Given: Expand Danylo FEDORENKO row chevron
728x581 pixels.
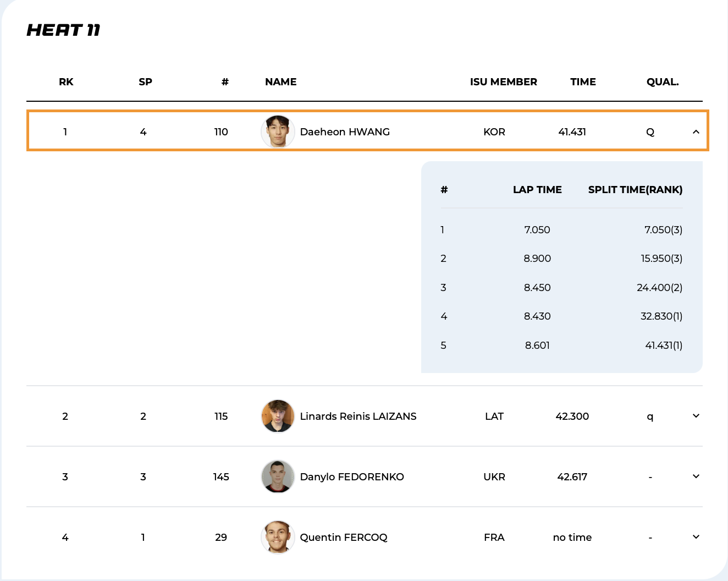Looking at the screenshot, I should tap(696, 476).
